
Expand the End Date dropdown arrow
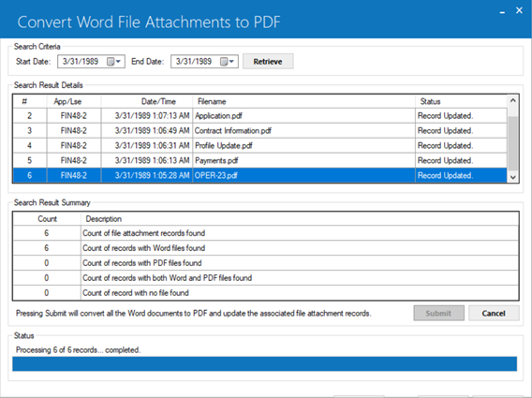231,62
